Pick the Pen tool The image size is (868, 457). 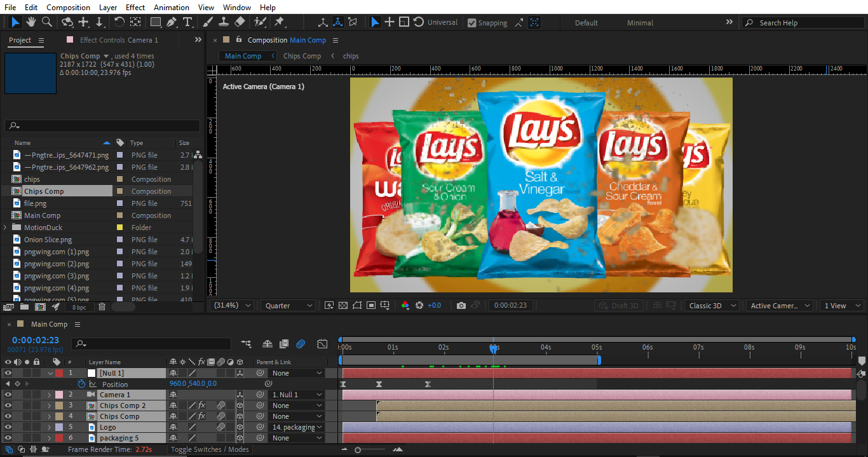pyautogui.click(x=172, y=22)
